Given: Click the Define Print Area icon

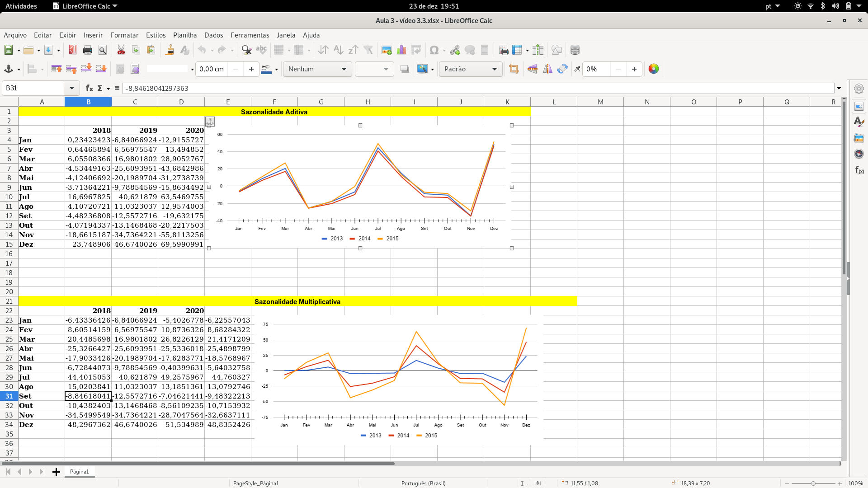Looking at the screenshot, I should (x=504, y=50).
